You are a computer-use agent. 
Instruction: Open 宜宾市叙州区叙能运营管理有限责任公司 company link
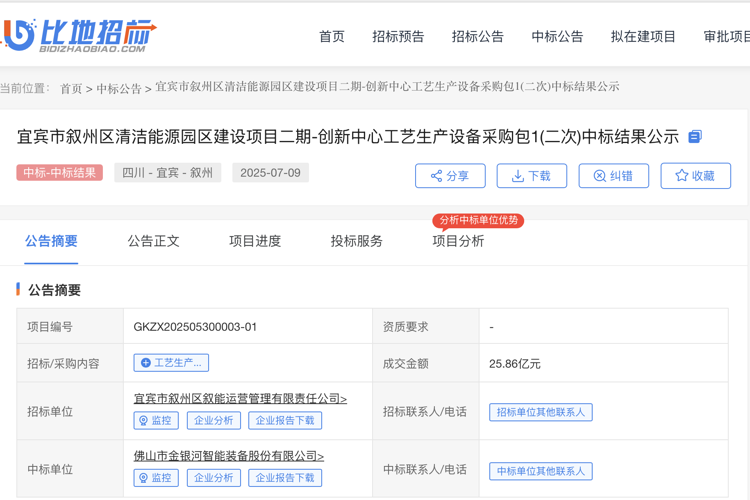pos(240,398)
